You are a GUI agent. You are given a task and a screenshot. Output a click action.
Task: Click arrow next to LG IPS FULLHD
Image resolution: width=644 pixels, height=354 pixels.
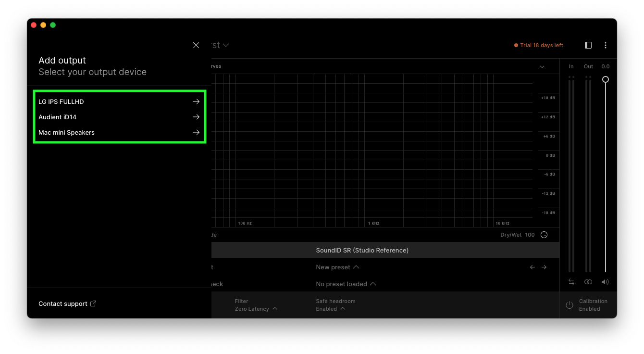tap(196, 101)
